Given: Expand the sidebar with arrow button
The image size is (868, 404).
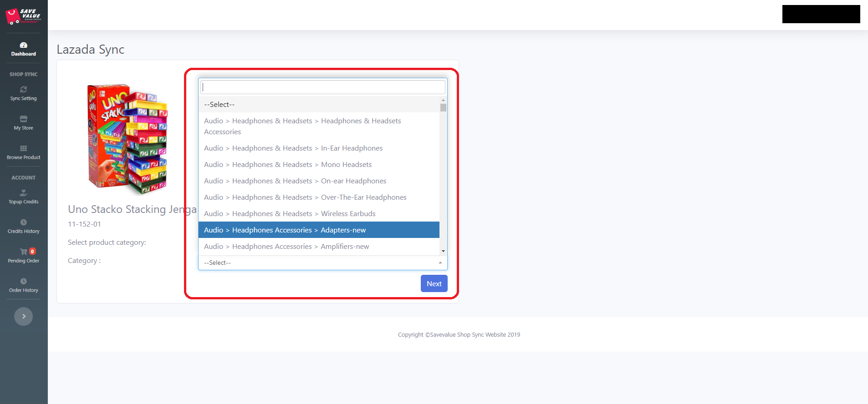Looking at the screenshot, I should 24,317.
